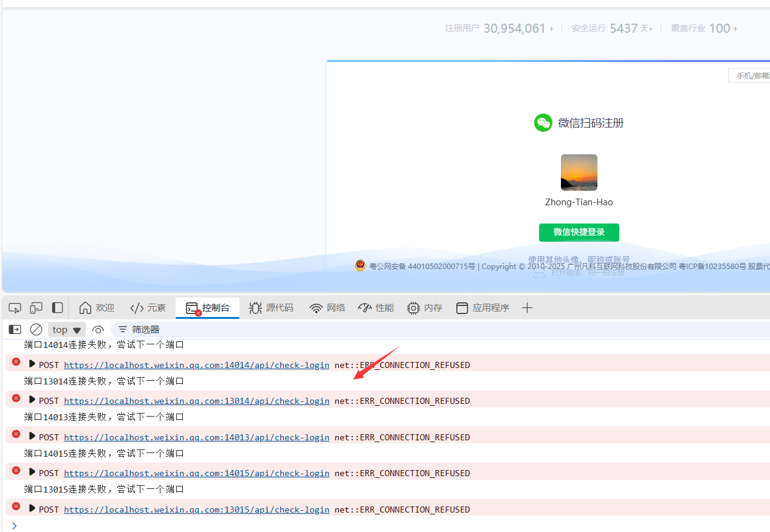The height and width of the screenshot is (532, 770).
Task: Open the localhost.weixin.qq.com:14015 check-login link
Action: [x=197, y=473]
